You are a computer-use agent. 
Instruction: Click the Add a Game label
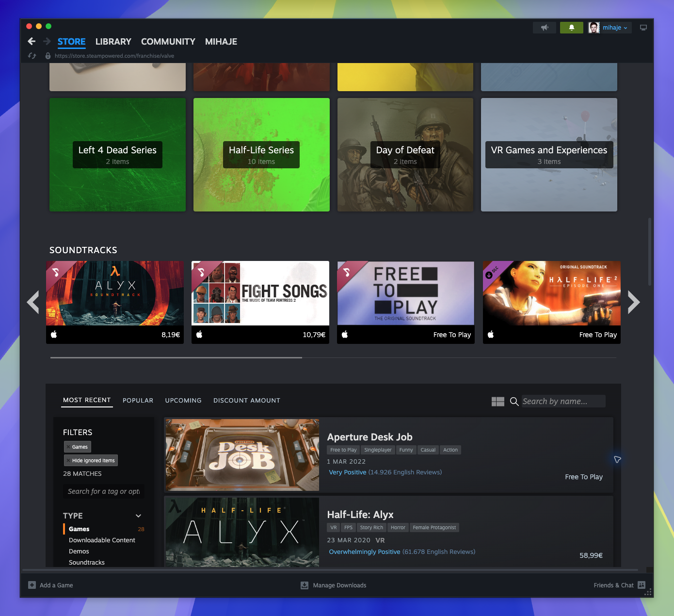(56, 585)
